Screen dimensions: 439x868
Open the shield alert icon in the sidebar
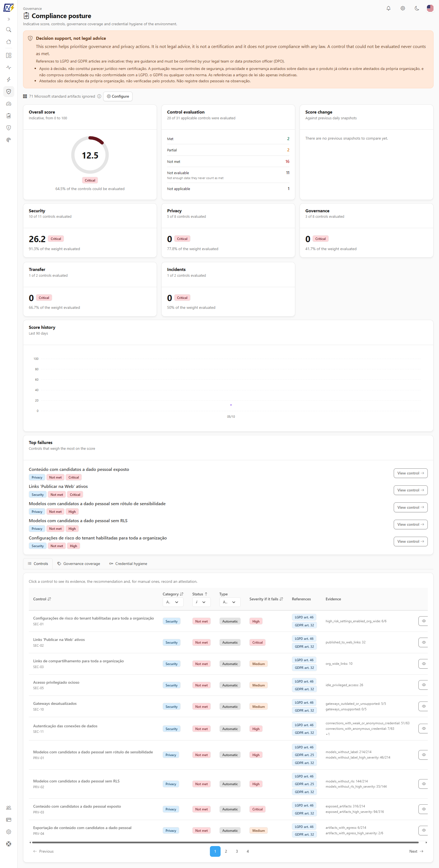(9, 128)
